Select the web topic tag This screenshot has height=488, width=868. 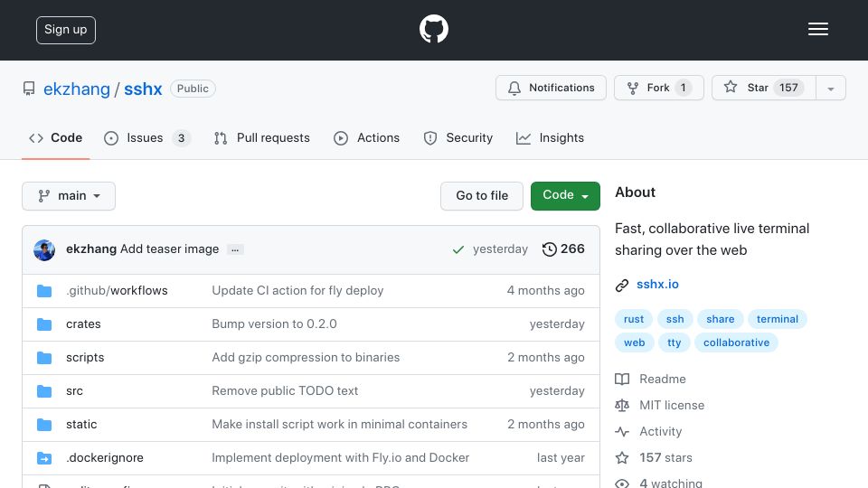click(635, 343)
